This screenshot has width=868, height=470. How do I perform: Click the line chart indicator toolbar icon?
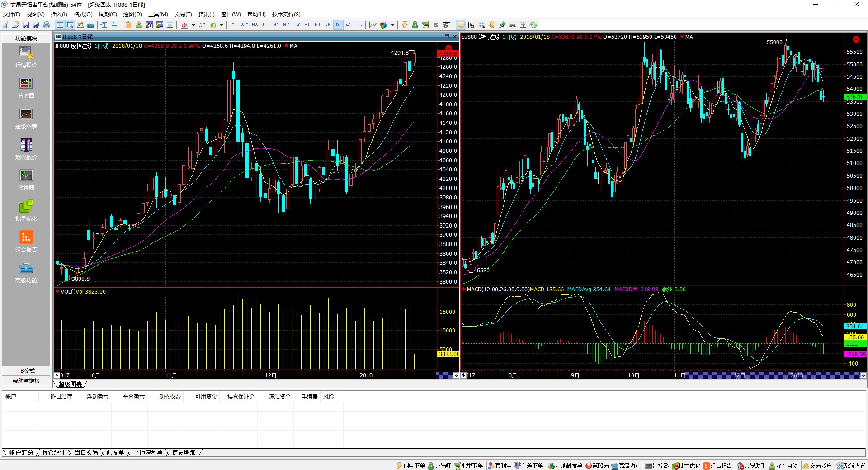coord(373,25)
